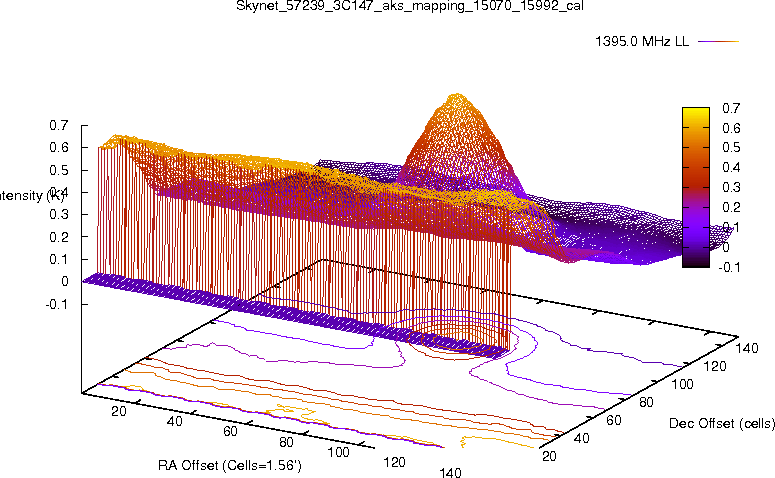Viewport: 775px width, 478px height.
Task: Click the 60 tick on the RA Offset axis
Action: [230, 431]
